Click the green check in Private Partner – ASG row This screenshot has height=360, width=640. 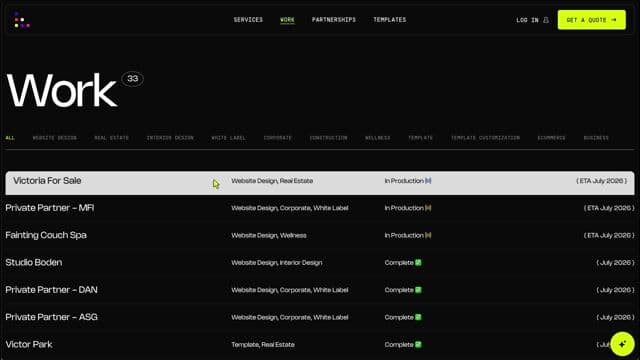[418, 318]
